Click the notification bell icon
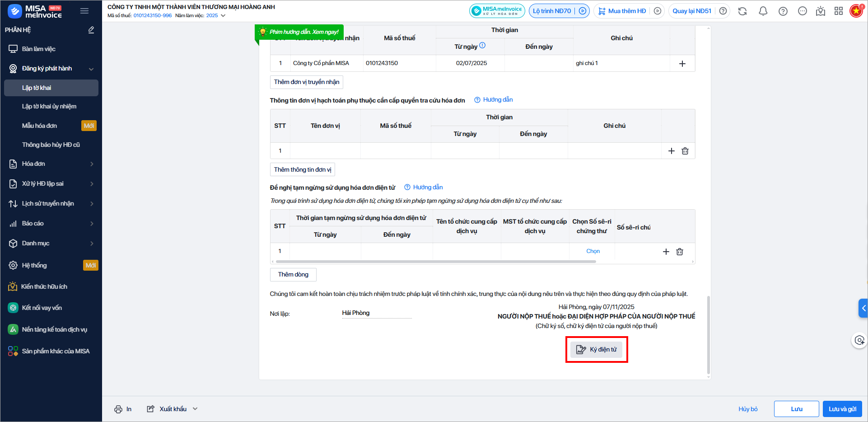Viewport: 868px width, 422px height. coord(763,11)
